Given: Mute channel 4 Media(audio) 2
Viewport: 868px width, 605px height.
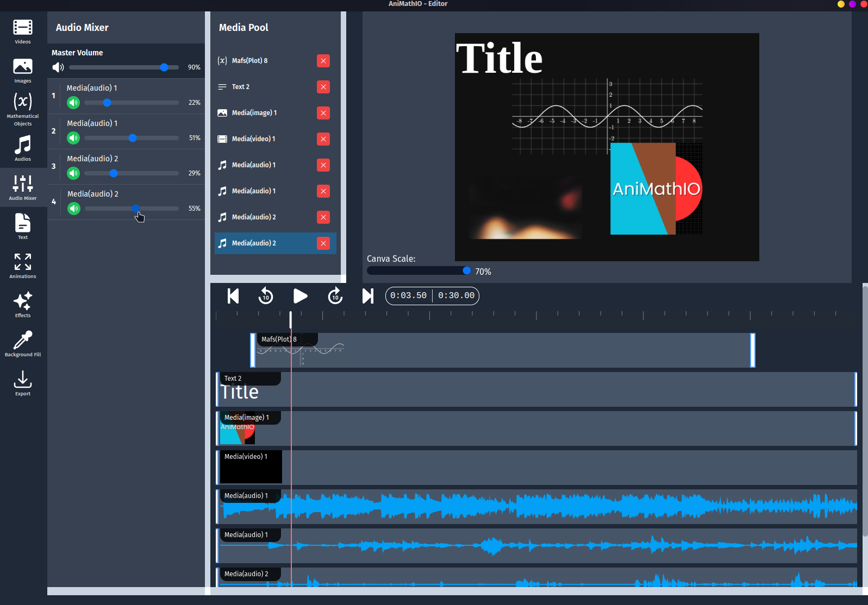Looking at the screenshot, I should [73, 209].
